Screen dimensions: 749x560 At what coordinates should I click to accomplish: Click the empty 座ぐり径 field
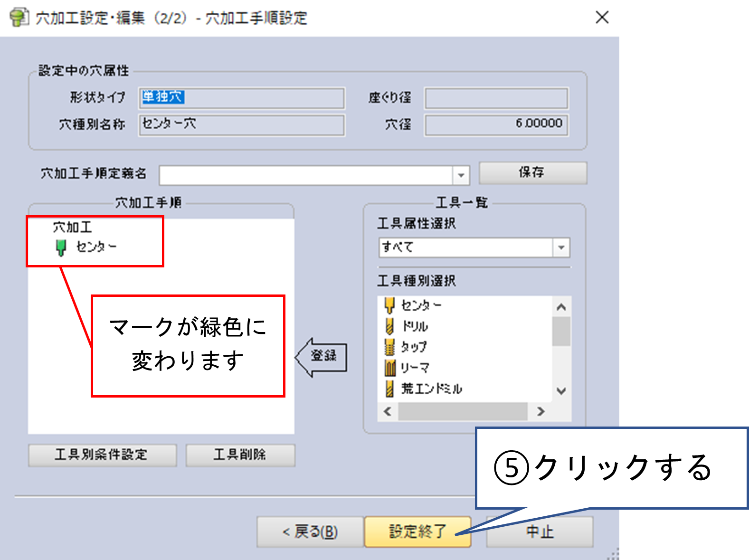496,98
